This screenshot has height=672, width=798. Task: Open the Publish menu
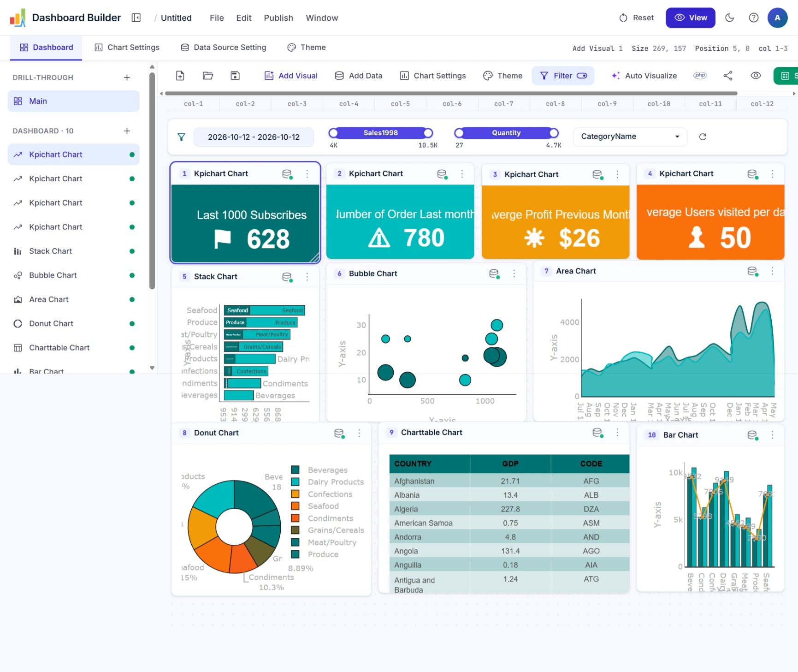278,18
